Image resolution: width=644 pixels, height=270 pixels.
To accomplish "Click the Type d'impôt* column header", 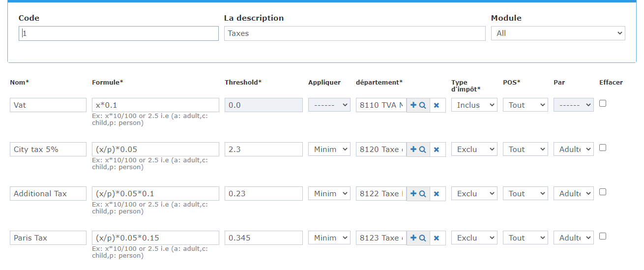I will 466,86.
